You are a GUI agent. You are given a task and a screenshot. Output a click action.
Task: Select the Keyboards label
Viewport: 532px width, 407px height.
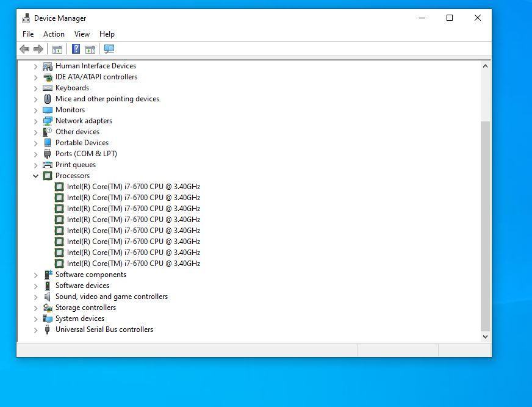click(x=72, y=88)
